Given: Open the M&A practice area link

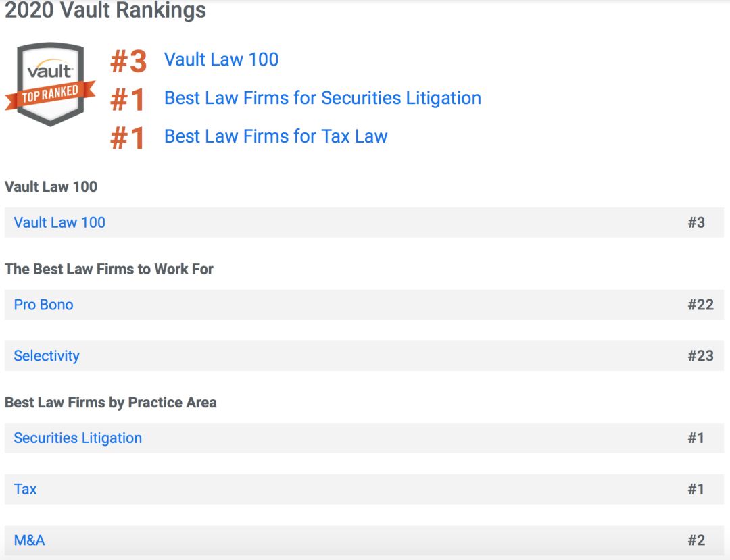Looking at the screenshot, I should (29, 540).
